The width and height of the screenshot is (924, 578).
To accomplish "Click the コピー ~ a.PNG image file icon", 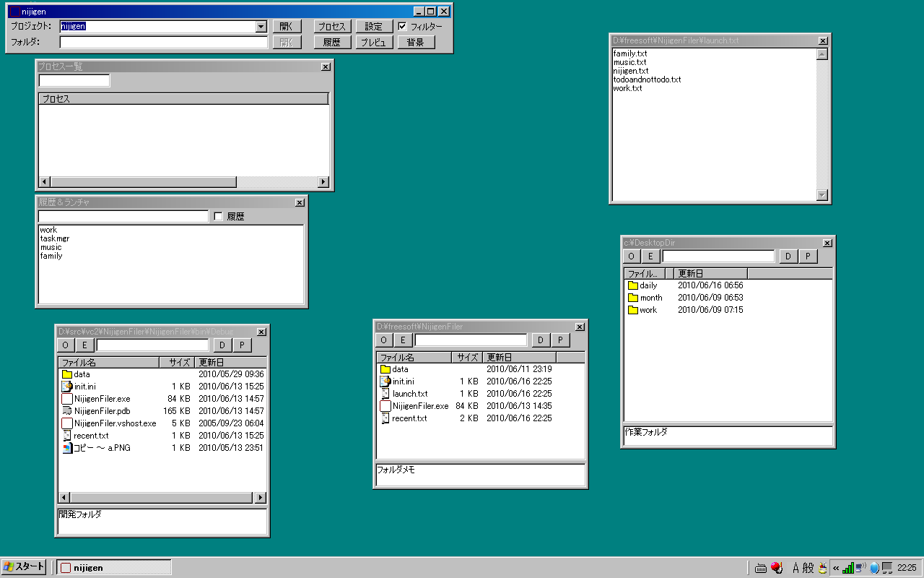I will [x=67, y=448].
